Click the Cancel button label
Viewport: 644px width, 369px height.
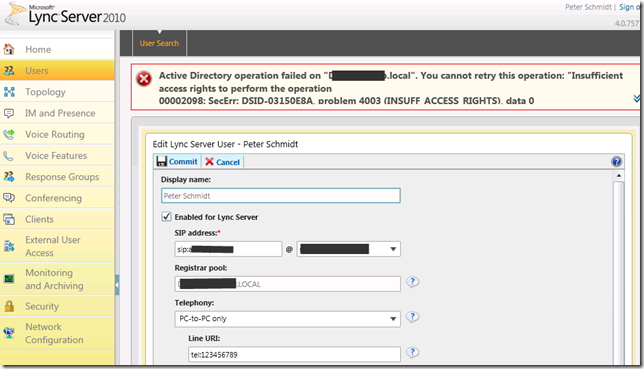click(x=228, y=162)
